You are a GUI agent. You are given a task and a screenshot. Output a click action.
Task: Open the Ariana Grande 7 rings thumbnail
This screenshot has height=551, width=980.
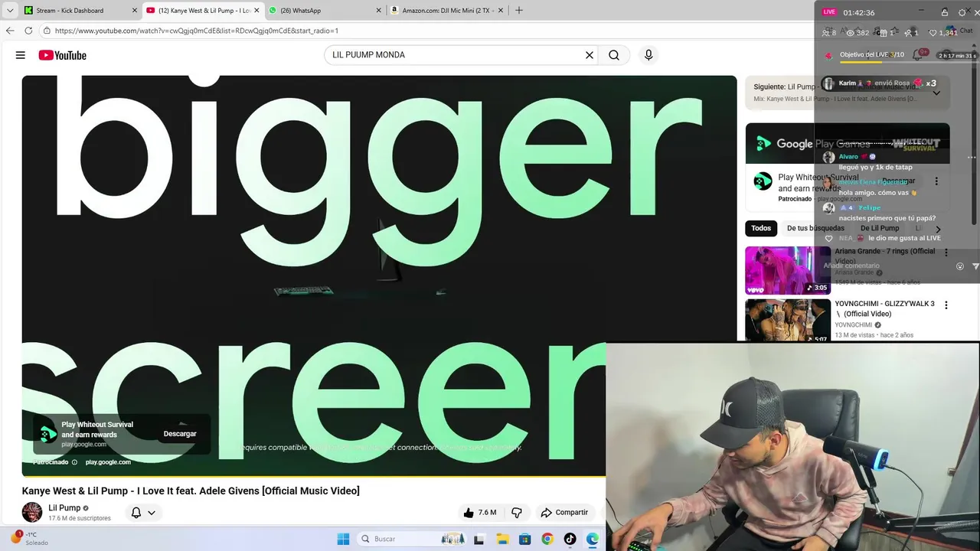(788, 270)
